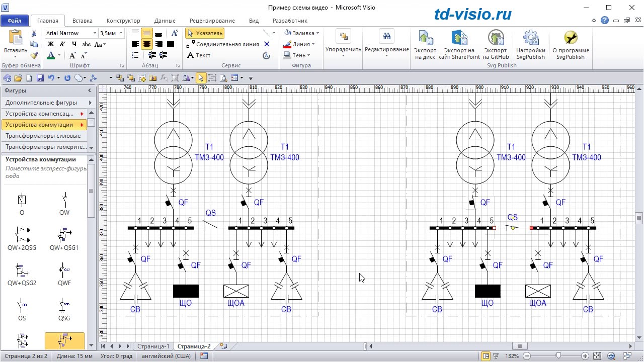Click the increase indent icon
The image size is (644, 362).
pos(164,55)
